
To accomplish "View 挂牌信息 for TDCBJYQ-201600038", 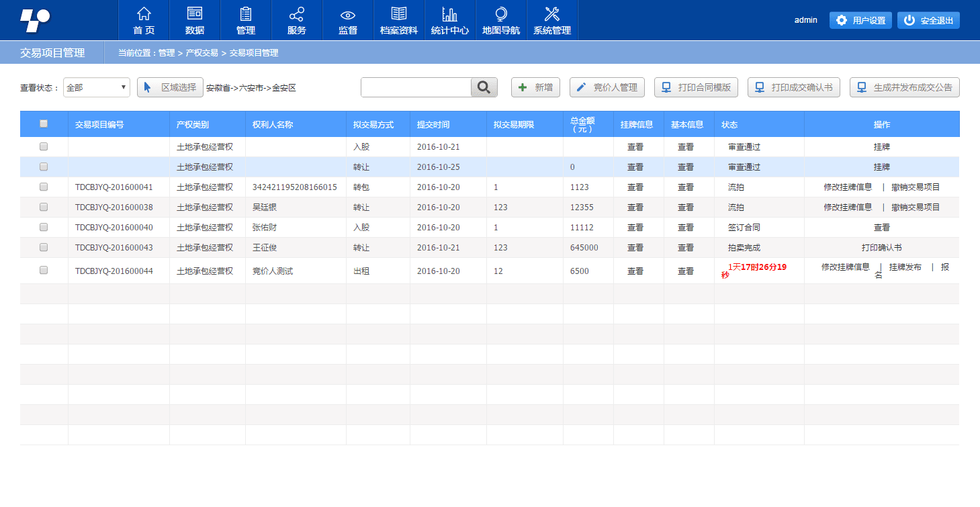I will [635, 208].
